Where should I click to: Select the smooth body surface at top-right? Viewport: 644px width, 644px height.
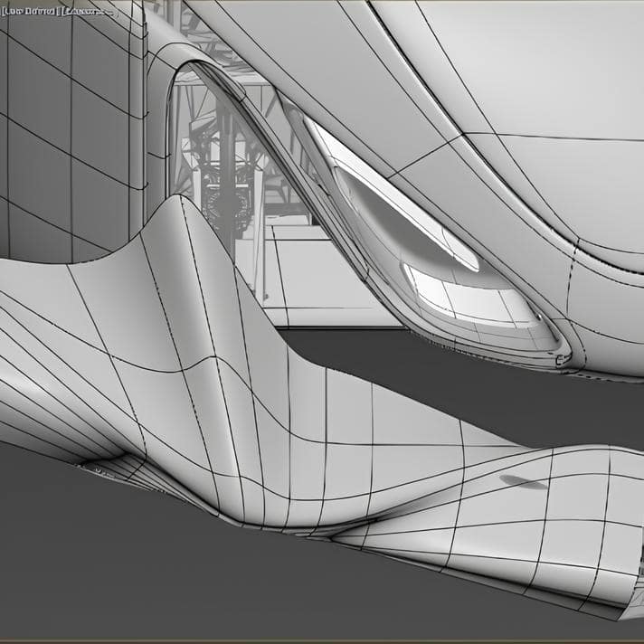(x=543, y=72)
